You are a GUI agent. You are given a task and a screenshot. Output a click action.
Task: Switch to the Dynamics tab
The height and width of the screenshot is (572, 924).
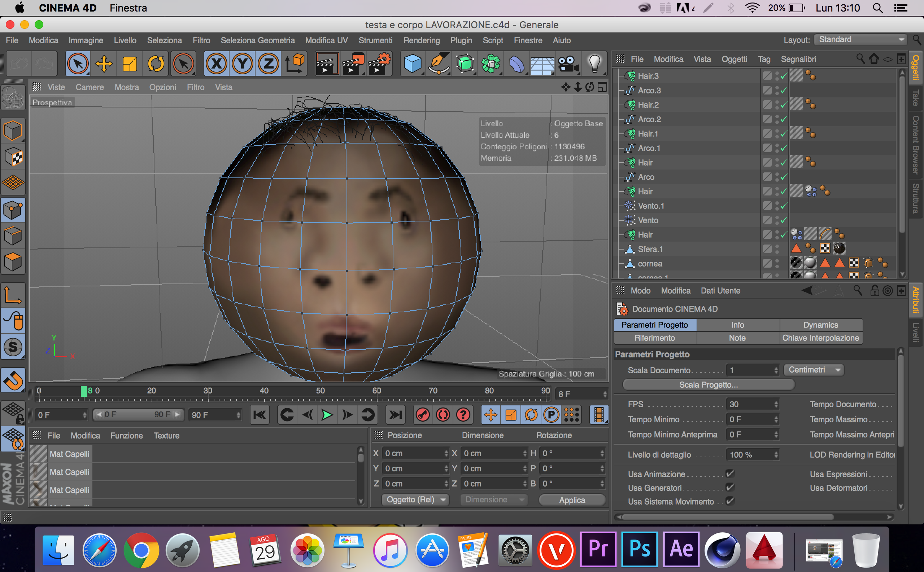click(820, 325)
